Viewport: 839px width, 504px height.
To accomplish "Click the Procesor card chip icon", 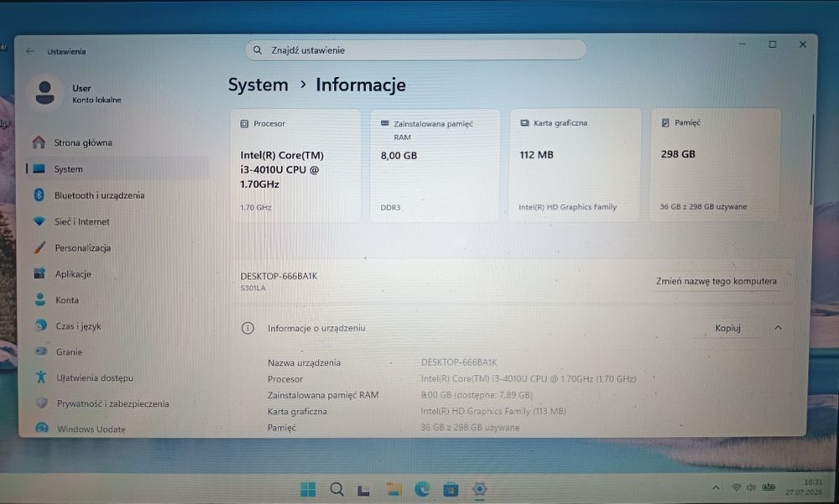I will [244, 123].
